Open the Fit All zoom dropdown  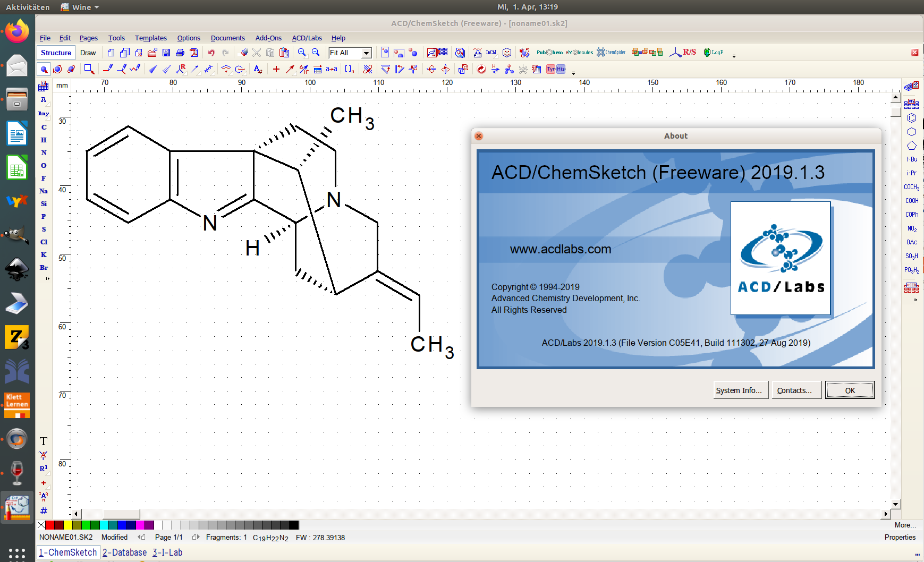coord(366,53)
